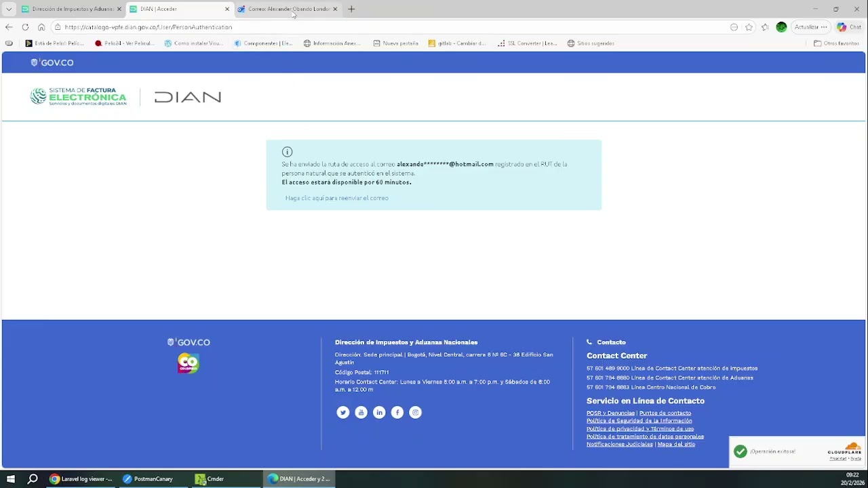The width and height of the screenshot is (868, 488).
Task: Open 'Está de Pelis' bookmark
Action: point(54,43)
